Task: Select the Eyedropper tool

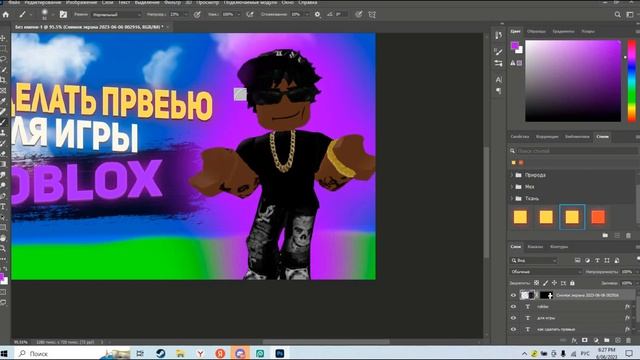Action: [3, 101]
